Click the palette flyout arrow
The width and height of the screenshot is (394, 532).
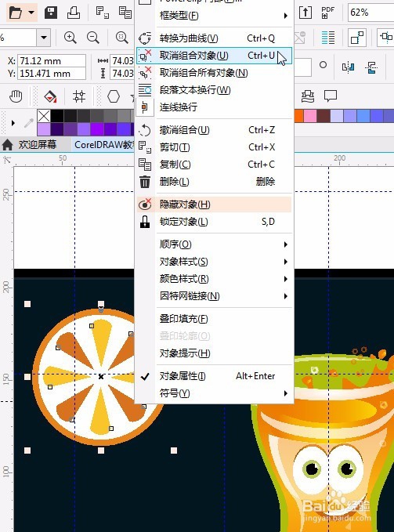13,123
